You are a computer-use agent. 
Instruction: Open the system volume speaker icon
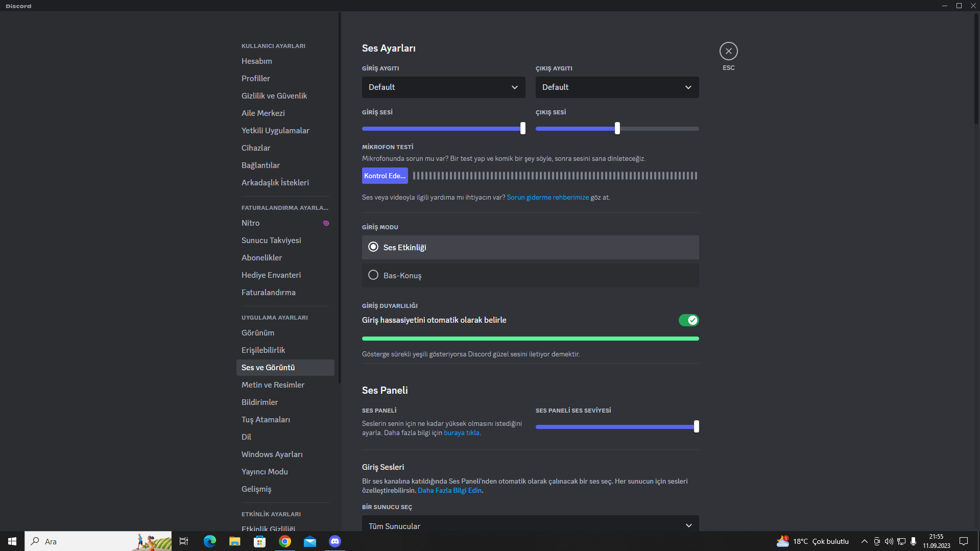[x=889, y=541]
